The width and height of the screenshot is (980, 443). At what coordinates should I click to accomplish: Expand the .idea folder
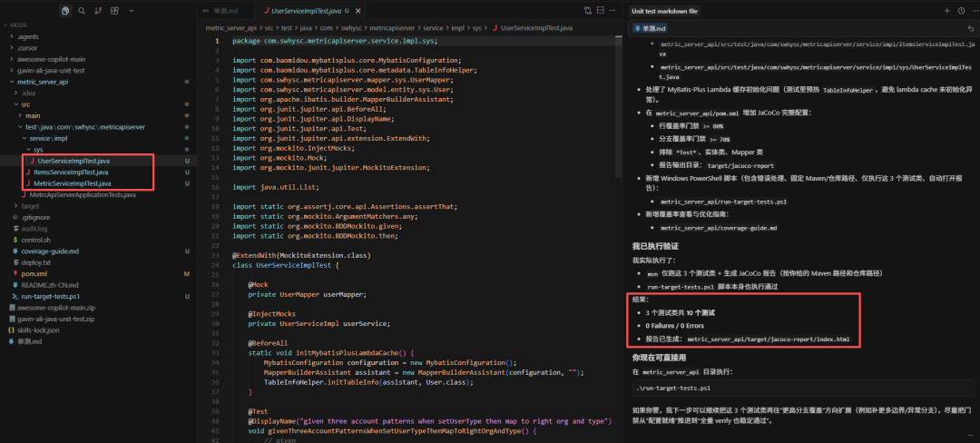pyautogui.click(x=28, y=94)
